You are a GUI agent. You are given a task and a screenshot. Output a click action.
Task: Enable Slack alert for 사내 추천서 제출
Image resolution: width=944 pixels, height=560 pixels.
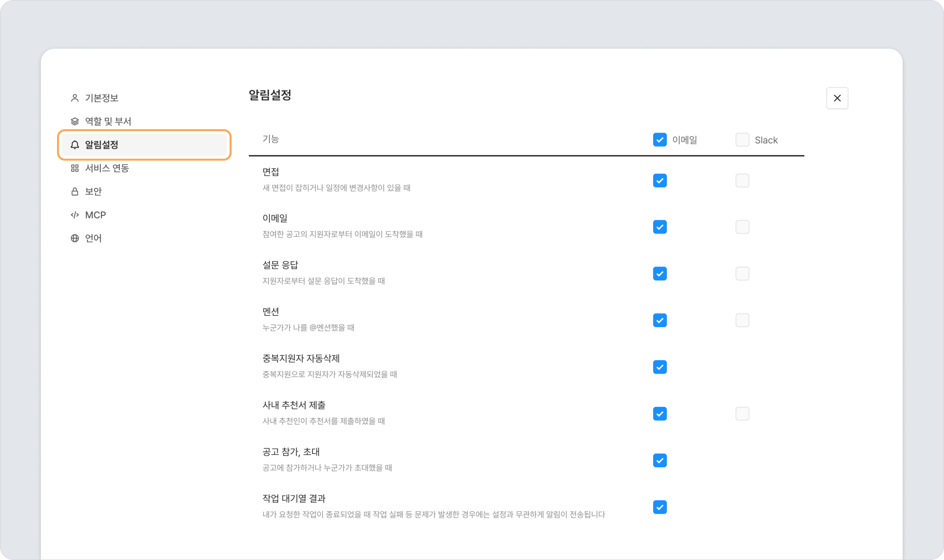tap(742, 414)
